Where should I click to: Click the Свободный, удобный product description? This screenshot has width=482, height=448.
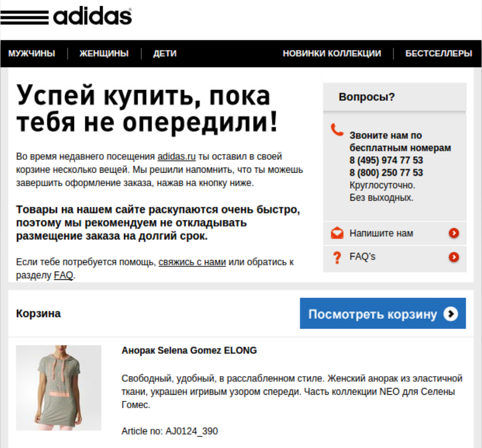click(x=292, y=392)
